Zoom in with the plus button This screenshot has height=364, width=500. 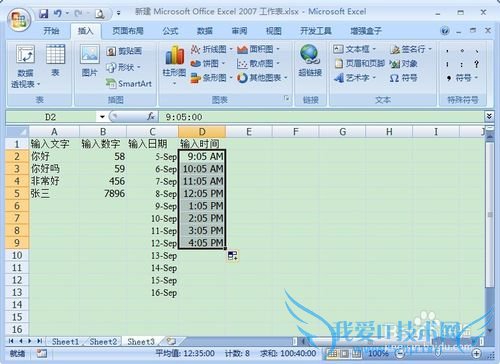pyautogui.click(x=477, y=353)
